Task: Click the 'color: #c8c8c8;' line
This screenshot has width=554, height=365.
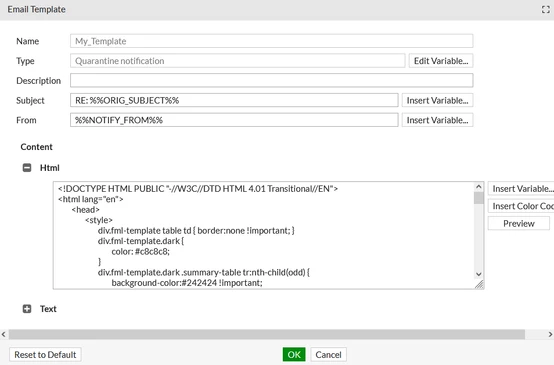Action: 141,252
